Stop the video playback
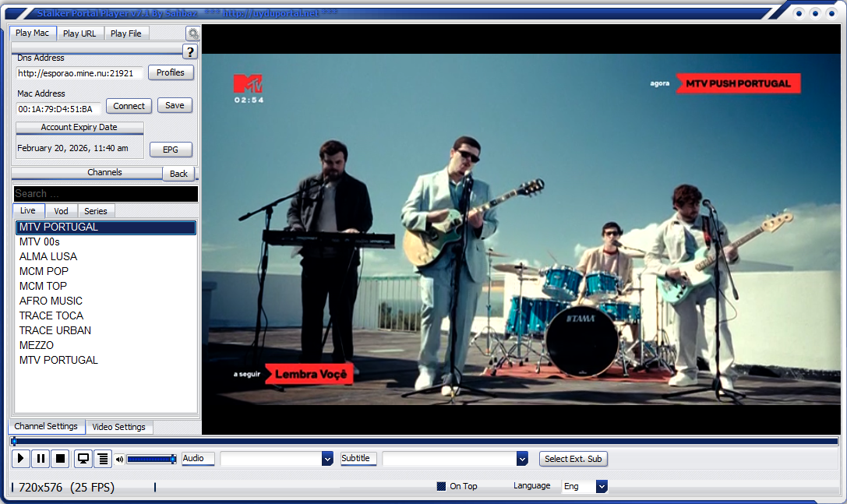 coord(61,459)
